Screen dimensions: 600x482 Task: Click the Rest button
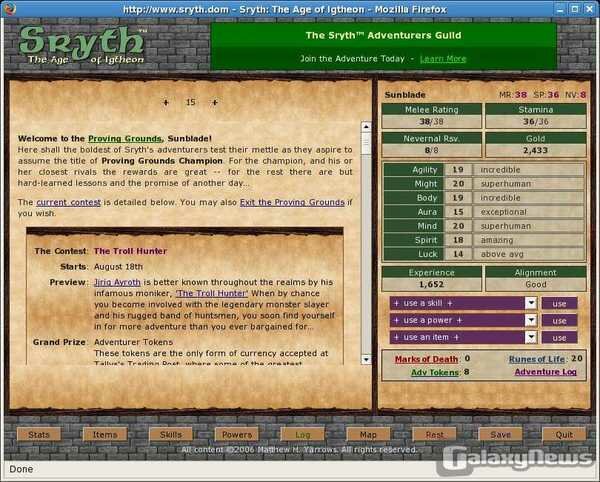[x=434, y=435]
